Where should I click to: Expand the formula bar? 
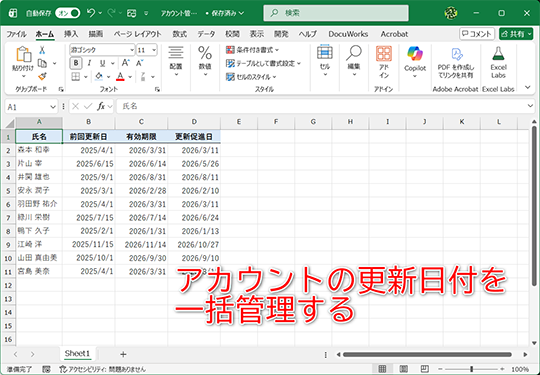[530, 106]
